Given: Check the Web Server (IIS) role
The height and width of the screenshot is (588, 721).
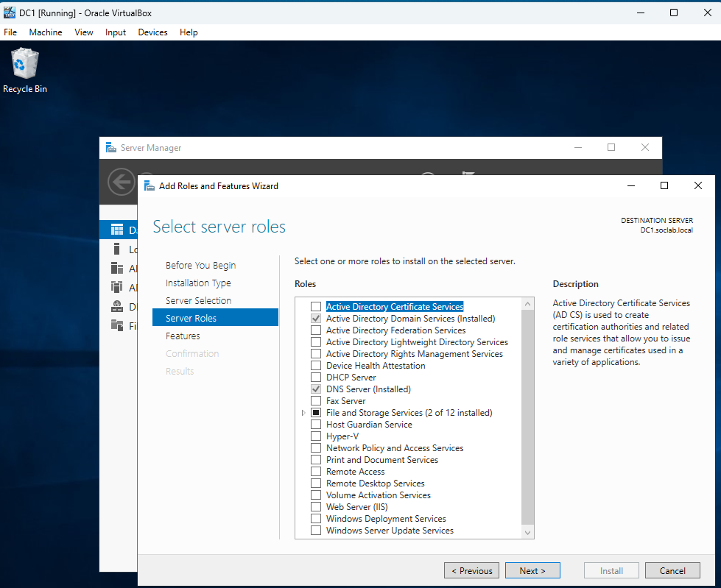Looking at the screenshot, I should [x=316, y=507].
